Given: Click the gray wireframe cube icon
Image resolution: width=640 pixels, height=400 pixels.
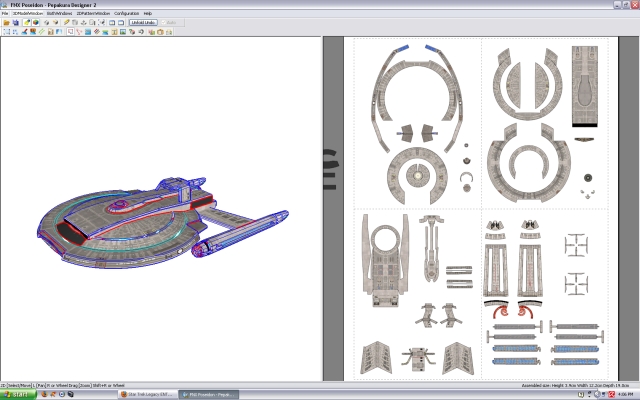Looking at the screenshot, I should [47, 22].
